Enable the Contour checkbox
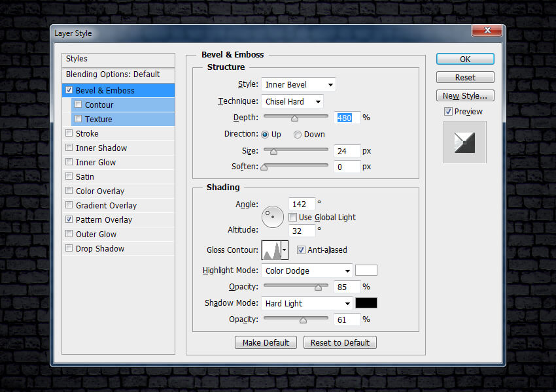The width and height of the screenshot is (556, 392). (x=78, y=105)
